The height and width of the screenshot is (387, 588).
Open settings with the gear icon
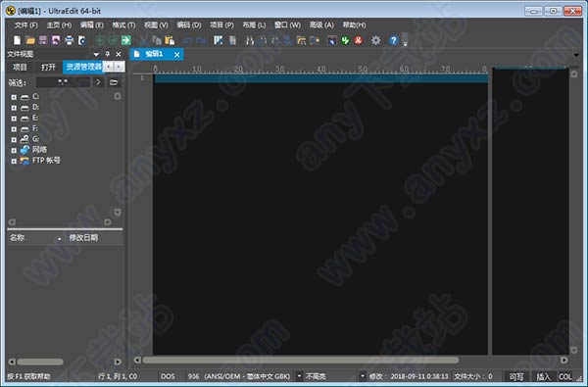375,40
